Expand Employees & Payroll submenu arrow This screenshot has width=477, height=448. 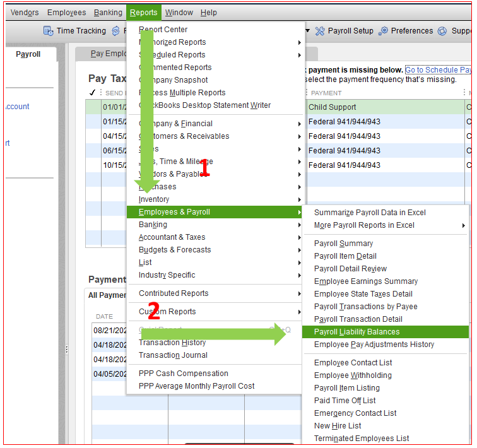click(x=299, y=212)
